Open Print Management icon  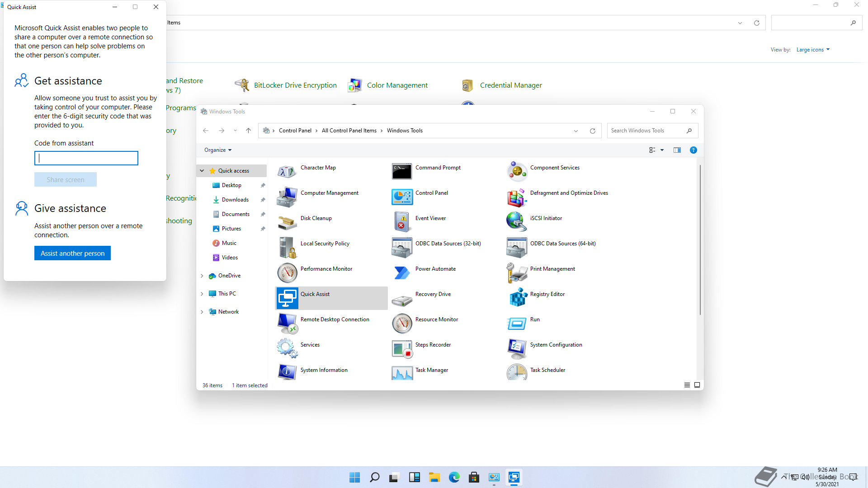coord(516,273)
